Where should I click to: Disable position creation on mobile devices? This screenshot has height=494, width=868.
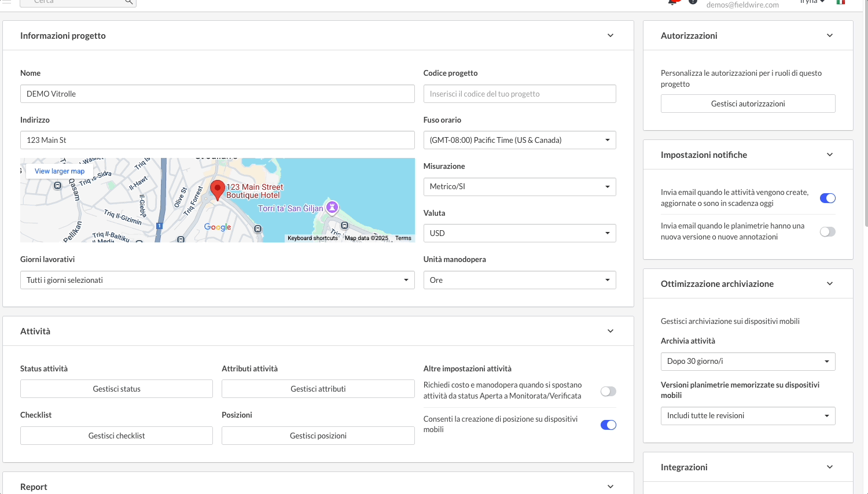(608, 425)
